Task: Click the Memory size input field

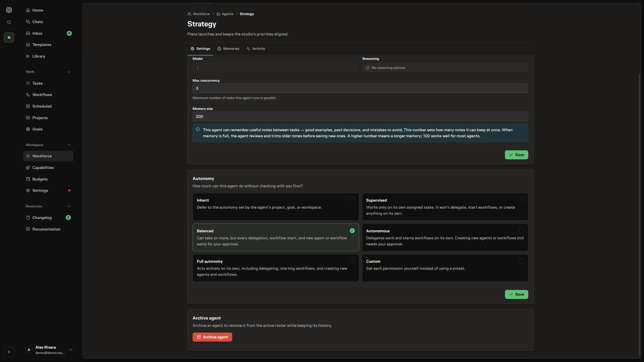Action: 360,116
